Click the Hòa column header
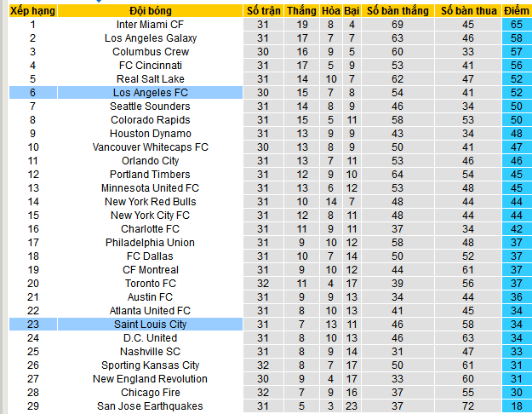The height and width of the screenshot is (414, 532). point(331,11)
